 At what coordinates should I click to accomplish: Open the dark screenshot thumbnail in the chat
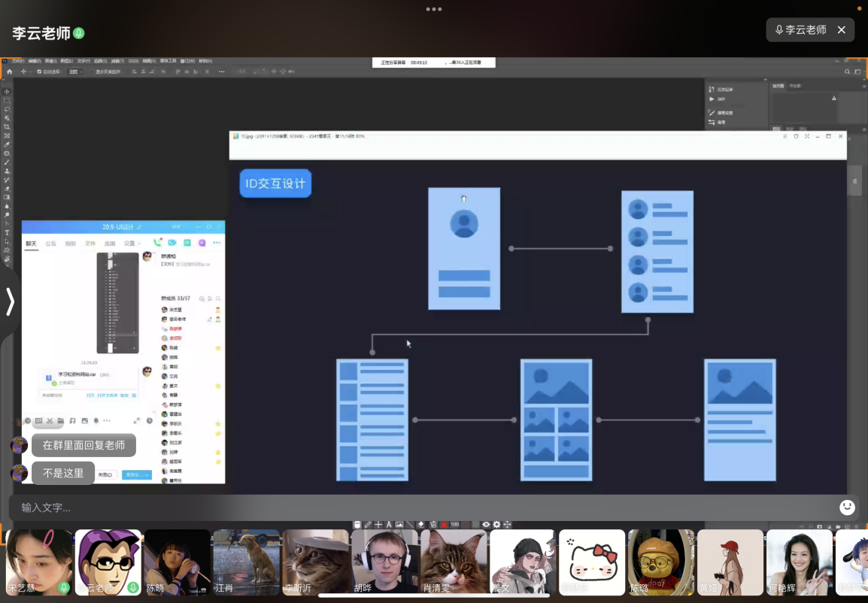pyautogui.click(x=117, y=302)
